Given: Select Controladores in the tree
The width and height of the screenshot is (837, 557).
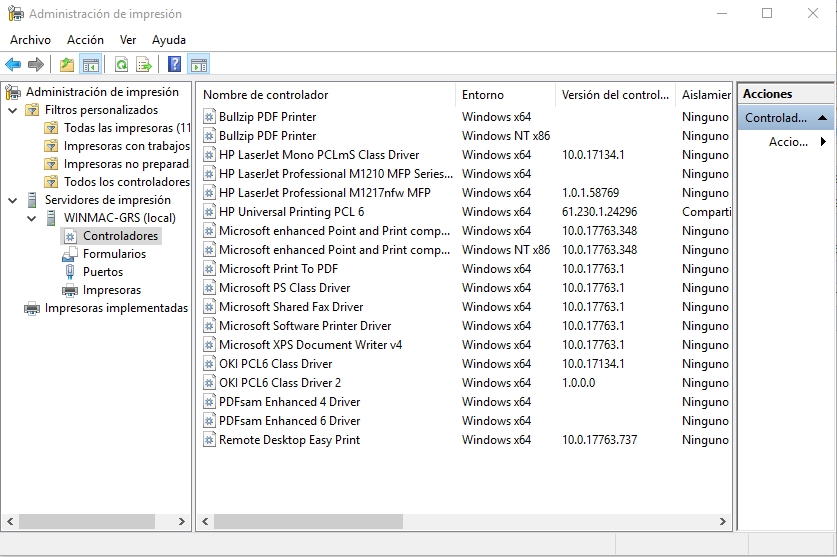Looking at the screenshot, I should pyautogui.click(x=120, y=236).
